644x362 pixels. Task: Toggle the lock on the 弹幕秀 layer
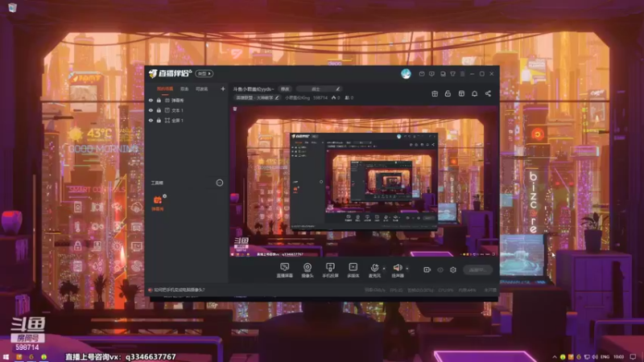point(159,100)
